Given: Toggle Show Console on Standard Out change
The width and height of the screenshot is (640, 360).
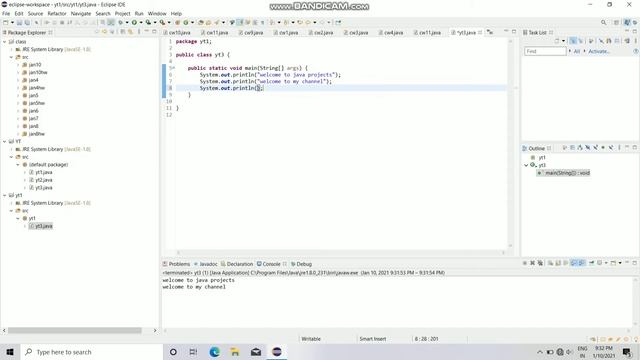Looking at the screenshot, I should pyautogui.click(x=575, y=263).
